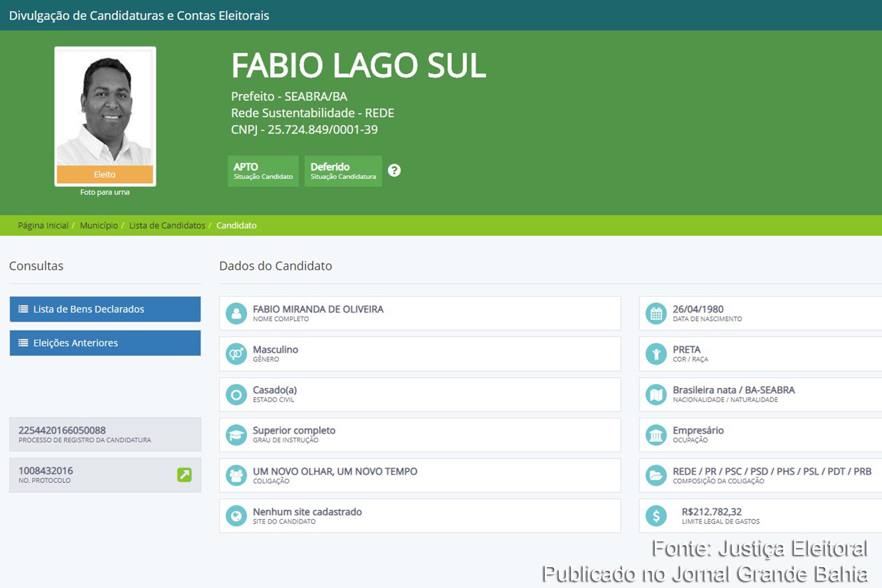Click the gender symbol icon
The height and width of the screenshot is (588, 882).
236,354
